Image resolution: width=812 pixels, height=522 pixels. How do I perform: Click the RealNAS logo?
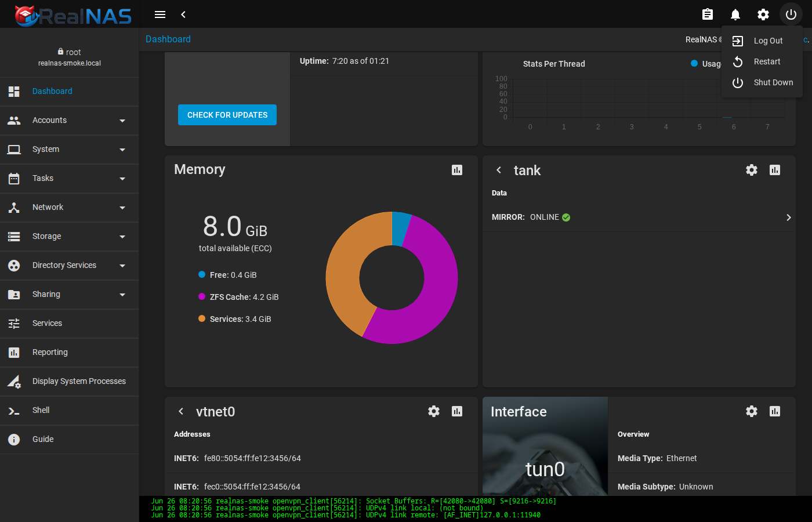coord(73,15)
